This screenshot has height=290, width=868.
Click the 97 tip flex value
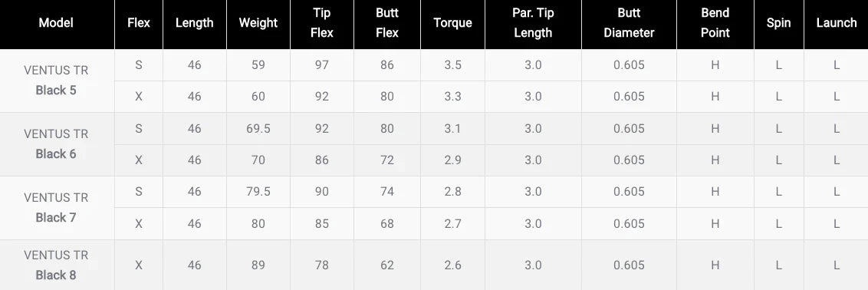coord(321,64)
